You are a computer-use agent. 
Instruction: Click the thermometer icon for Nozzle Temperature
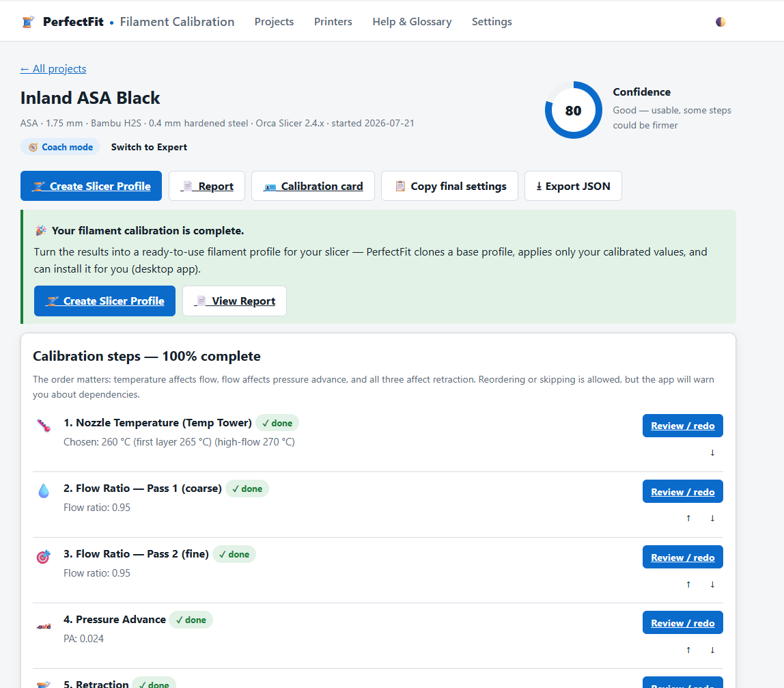44,426
